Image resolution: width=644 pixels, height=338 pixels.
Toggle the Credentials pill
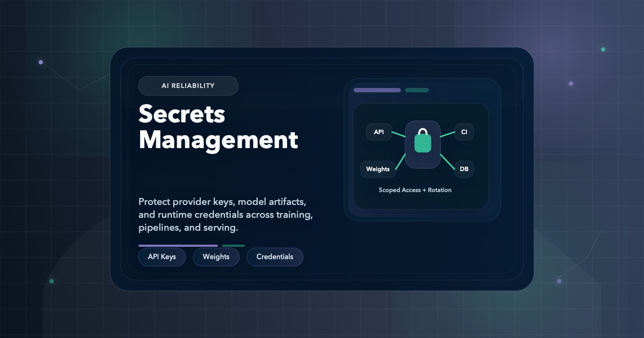(x=275, y=256)
